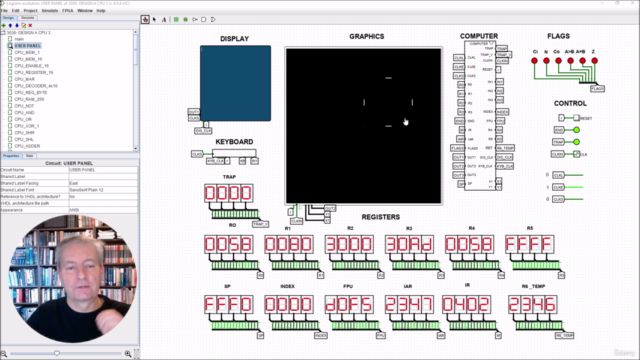This screenshot has width=640, height=360.
Task: Select CPU_ENABLE_16 in the circuit tree
Action: (x=32, y=66)
